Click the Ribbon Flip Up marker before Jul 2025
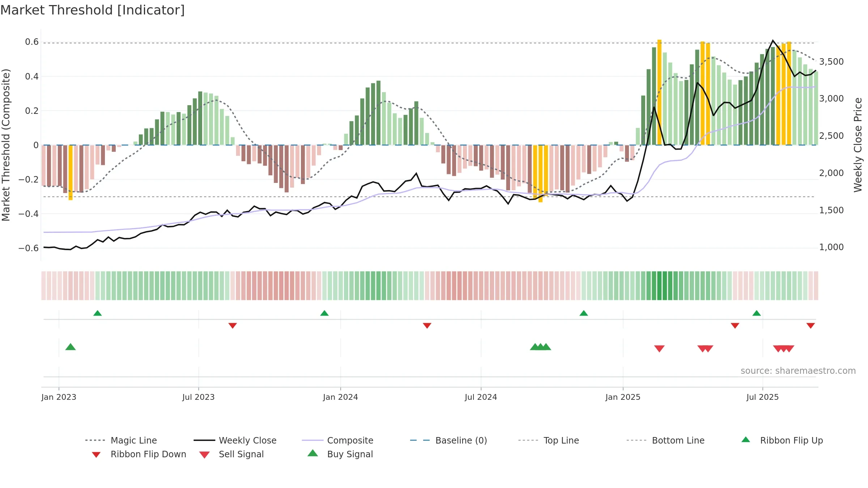 click(x=757, y=313)
